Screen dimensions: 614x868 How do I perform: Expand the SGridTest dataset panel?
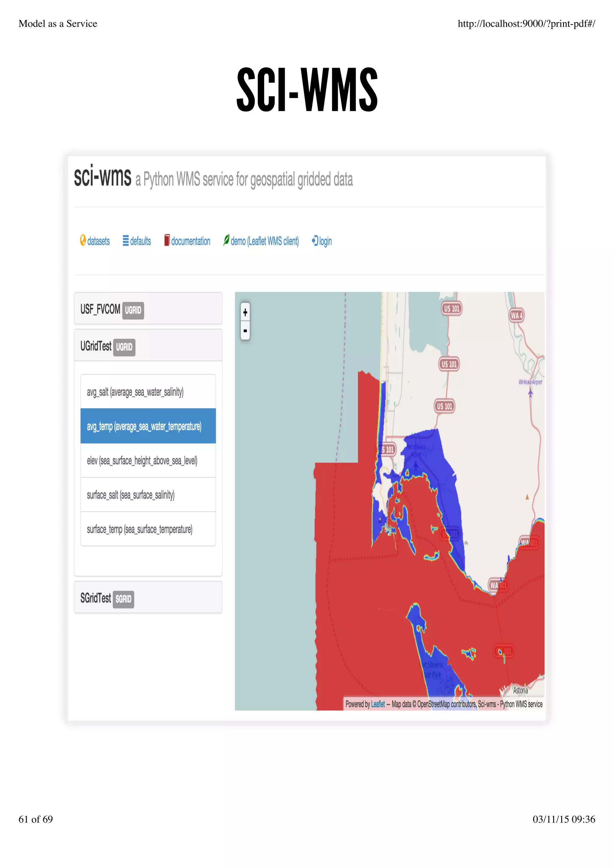click(96, 598)
